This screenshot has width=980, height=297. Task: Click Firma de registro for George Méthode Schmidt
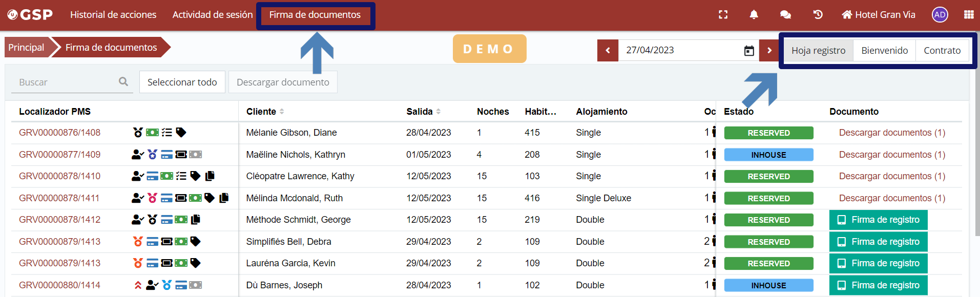pyautogui.click(x=878, y=220)
